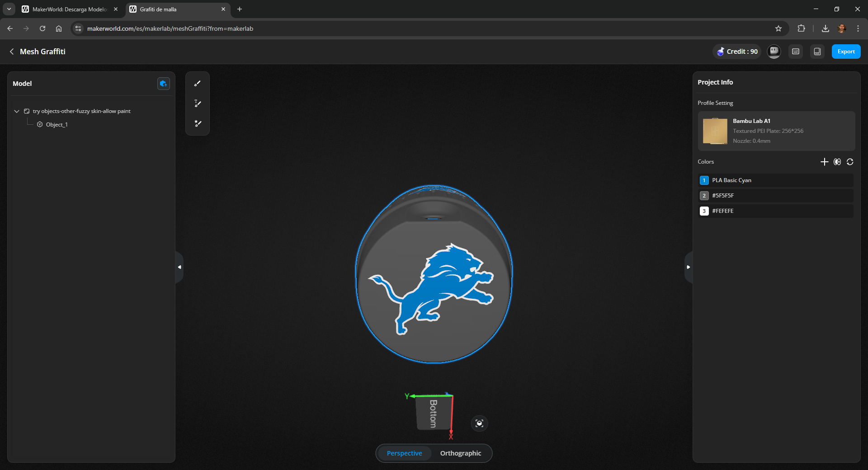This screenshot has width=868, height=470.
Task: Click the address bar URL
Action: tap(170, 28)
